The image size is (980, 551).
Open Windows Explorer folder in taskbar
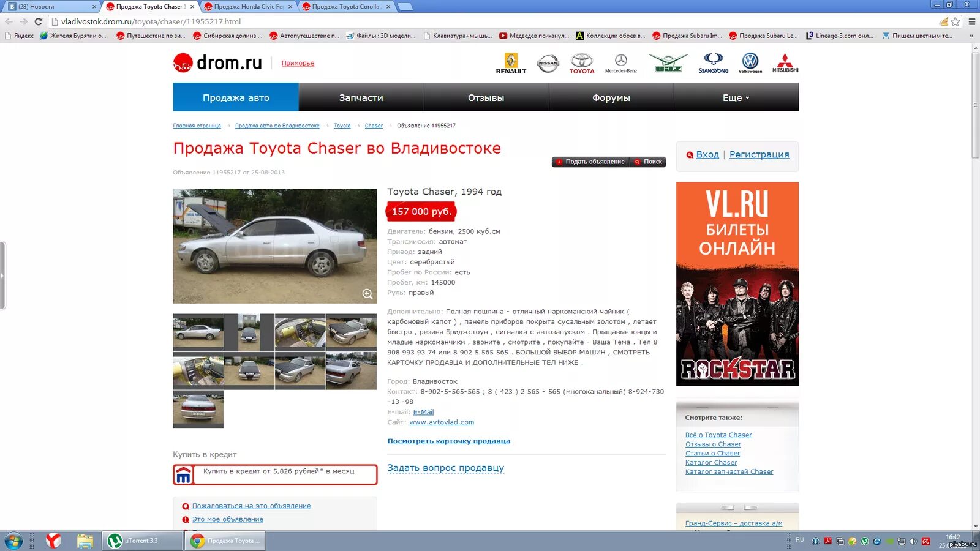point(85,541)
